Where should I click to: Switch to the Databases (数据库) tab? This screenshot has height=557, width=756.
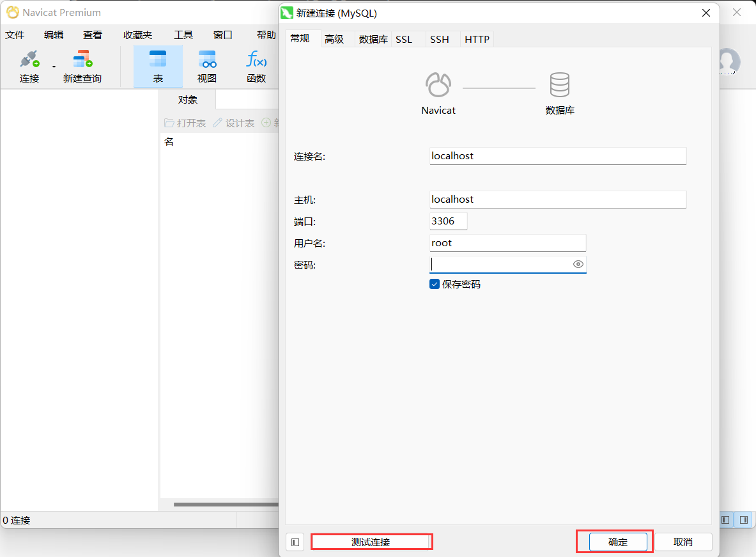[x=373, y=39]
